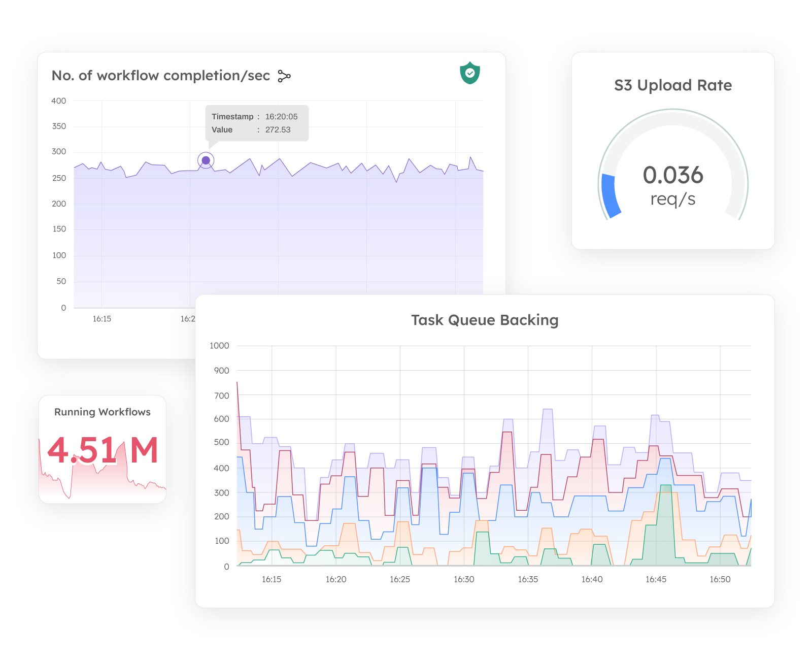Click the checkmark inside the shield badge

(469, 73)
